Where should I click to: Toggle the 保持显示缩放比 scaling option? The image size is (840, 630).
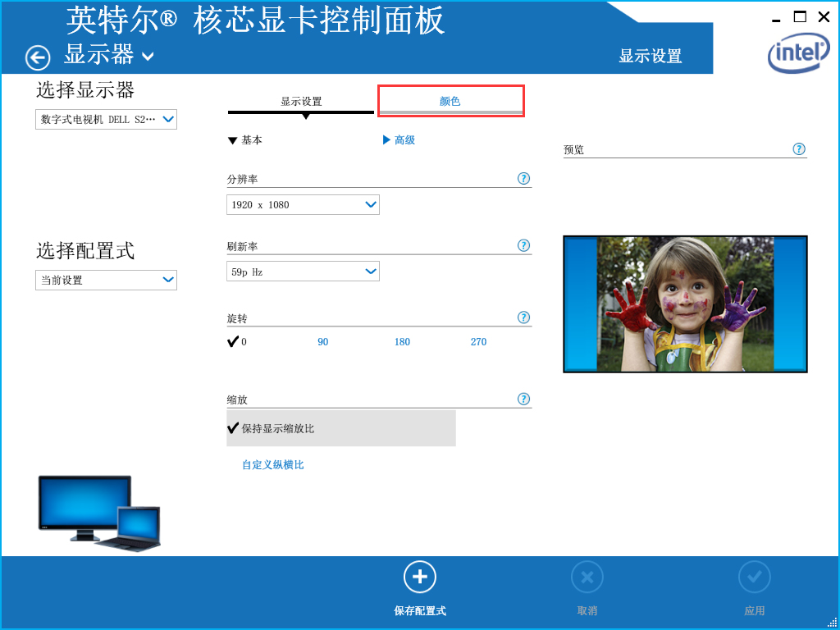coord(282,427)
